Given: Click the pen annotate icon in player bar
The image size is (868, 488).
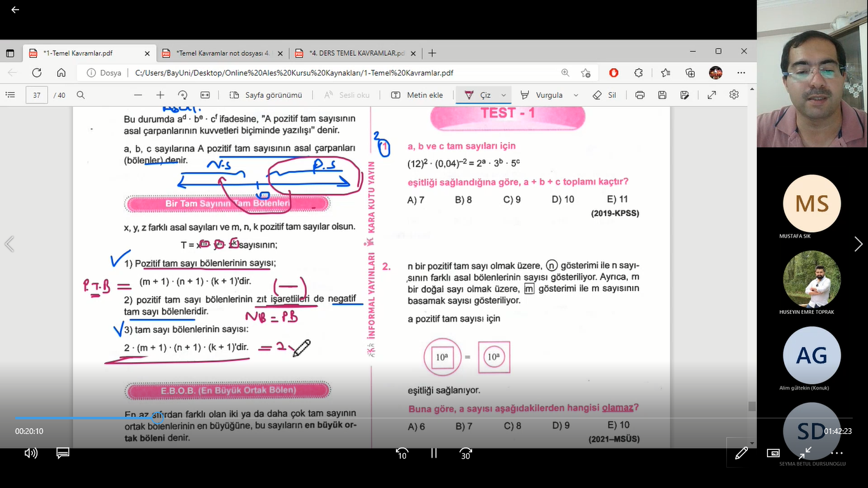Looking at the screenshot, I should (741, 453).
